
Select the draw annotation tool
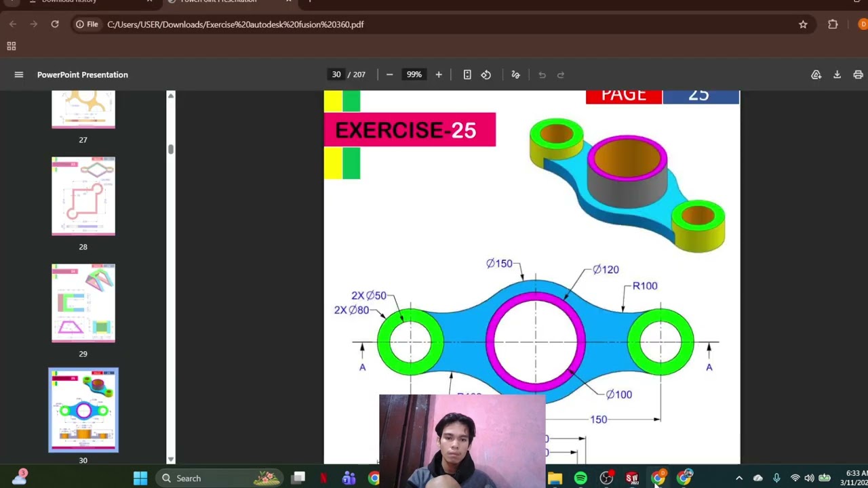(x=515, y=75)
